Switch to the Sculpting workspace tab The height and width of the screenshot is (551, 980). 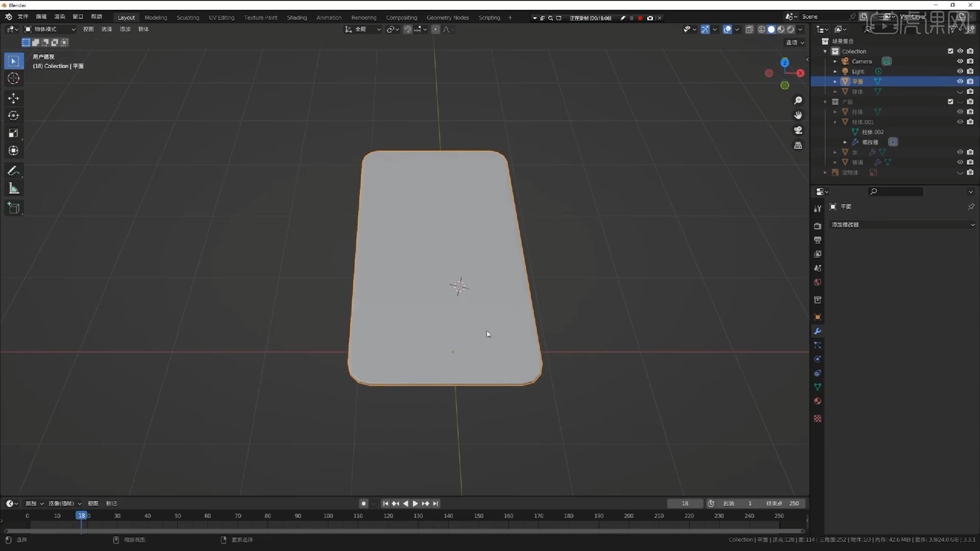pyautogui.click(x=188, y=17)
